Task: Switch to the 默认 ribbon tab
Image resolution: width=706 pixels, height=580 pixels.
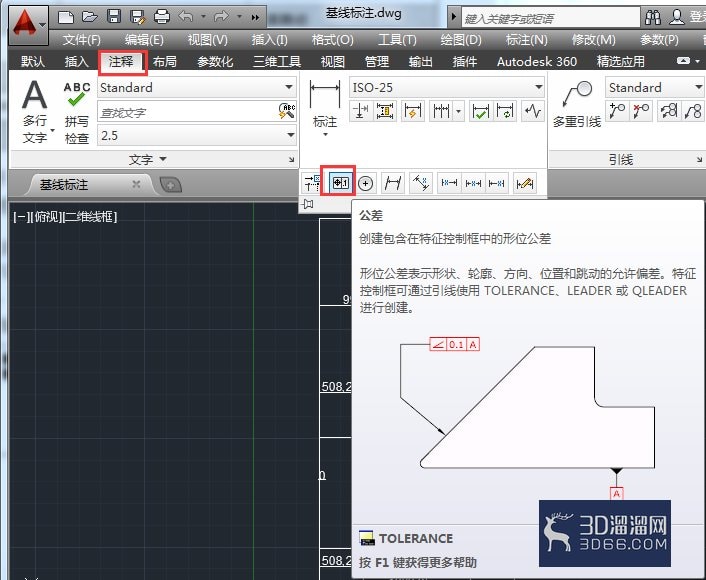Action: click(x=32, y=61)
